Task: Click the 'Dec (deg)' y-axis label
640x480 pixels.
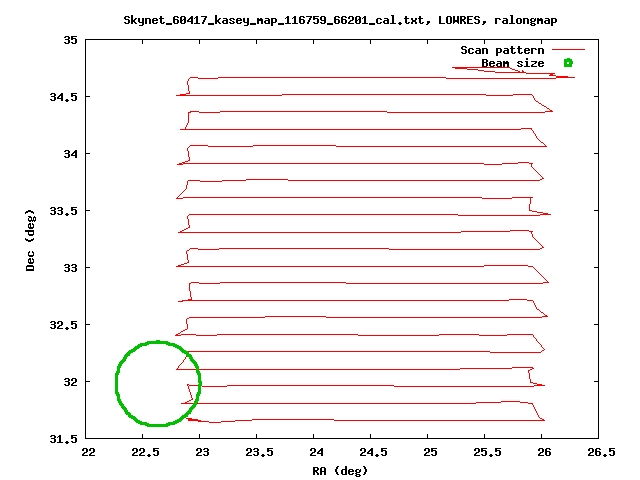Action: click(30, 240)
